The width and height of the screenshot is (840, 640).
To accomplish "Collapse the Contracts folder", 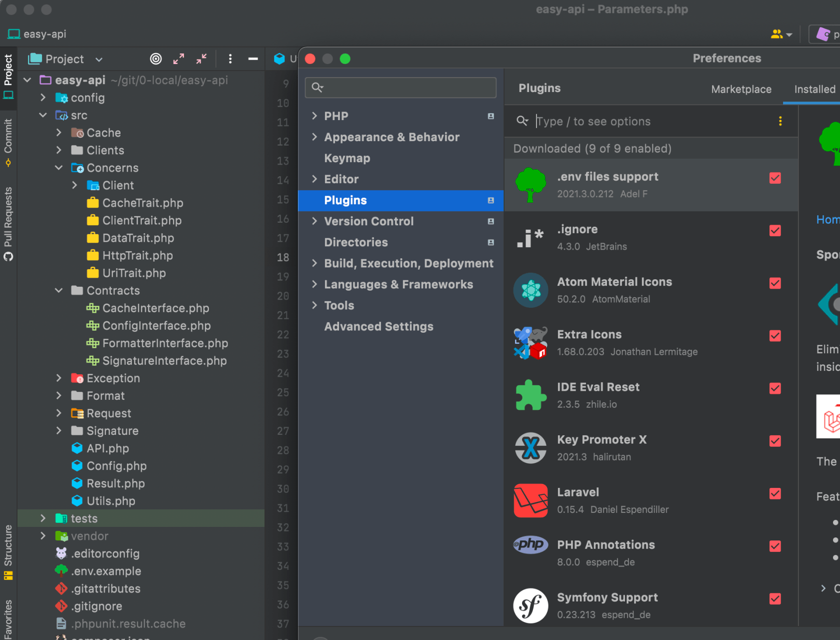I will coord(58,290).
